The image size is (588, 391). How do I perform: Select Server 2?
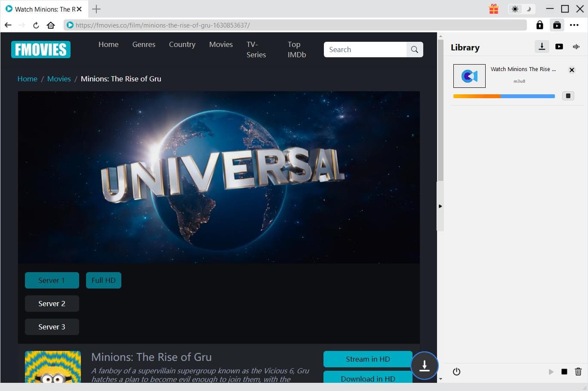click(x=52, y=304)
